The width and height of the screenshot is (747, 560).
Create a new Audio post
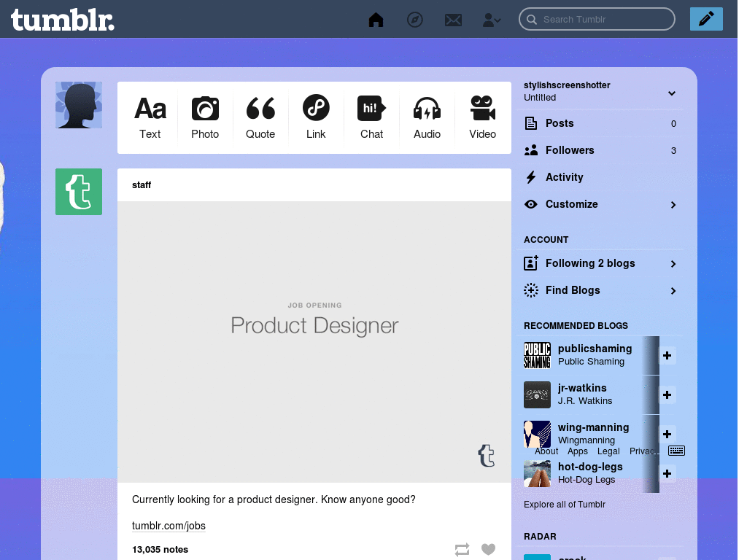(x=427, y=117)
